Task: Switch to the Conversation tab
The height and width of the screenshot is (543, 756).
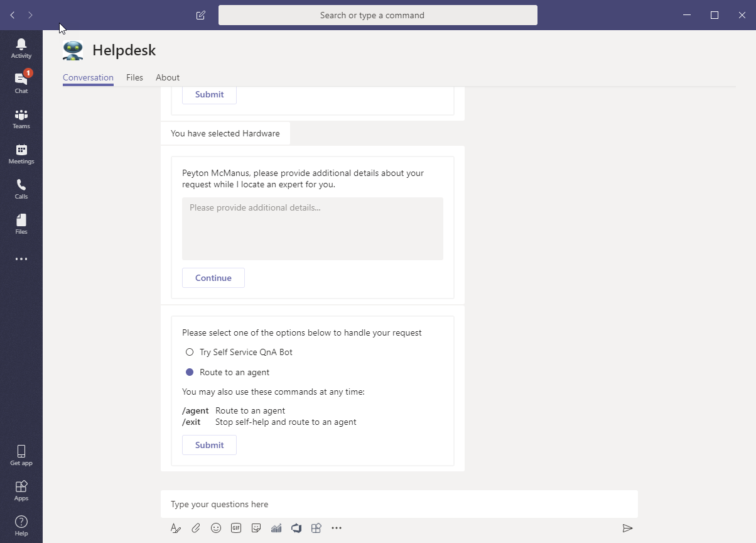Action: coord(88,77)
